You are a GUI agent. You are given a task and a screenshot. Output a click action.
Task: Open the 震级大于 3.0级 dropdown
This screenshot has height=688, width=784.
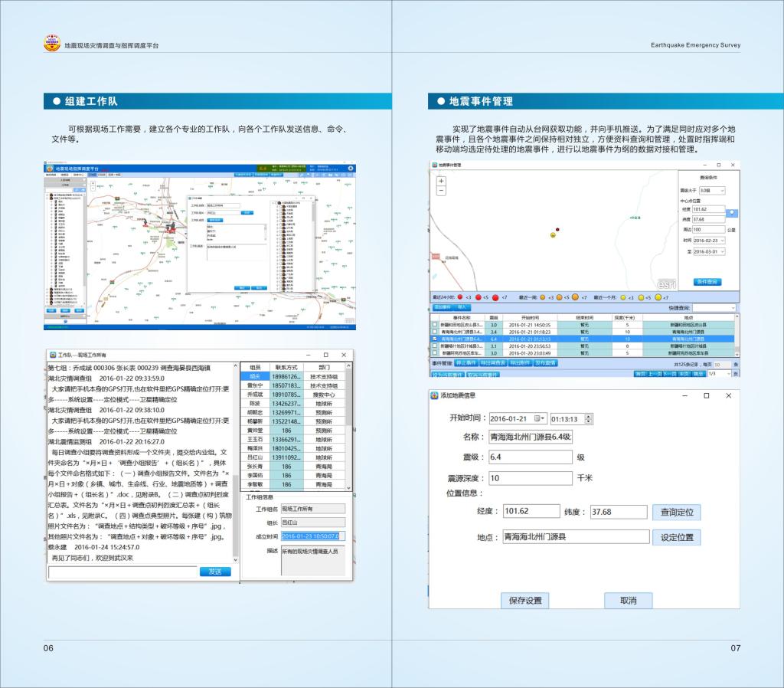(x=721, y=190)
